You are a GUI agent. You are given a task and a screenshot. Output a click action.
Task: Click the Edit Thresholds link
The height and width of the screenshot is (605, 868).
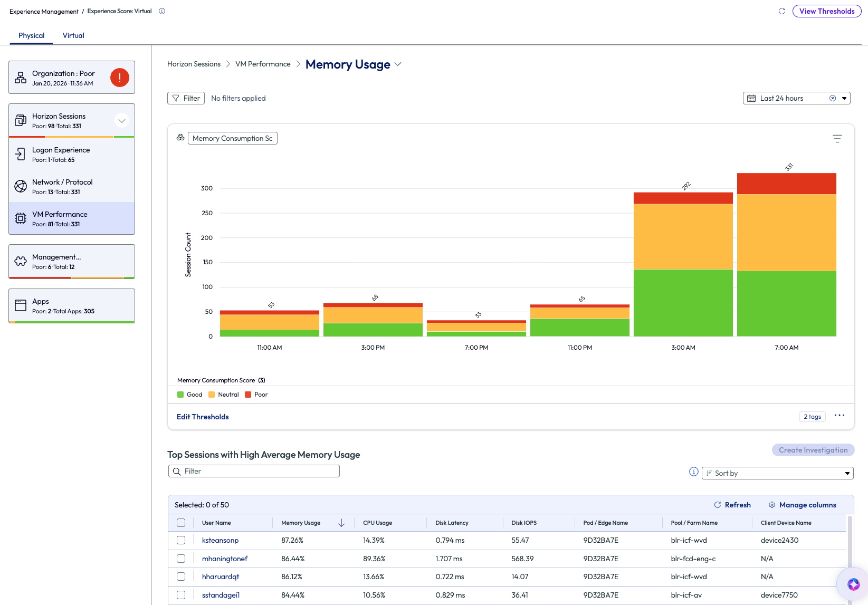click(x=203, y=417)
